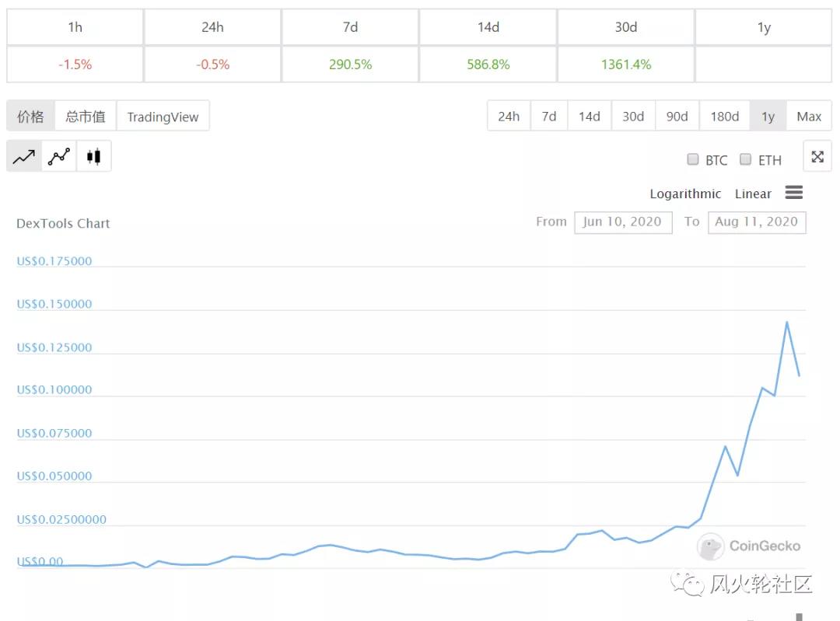Image resolution: width=840 pixels, height=621 pixels.
Task: Click the price peak on the chart line
Action: coord(786,323)
